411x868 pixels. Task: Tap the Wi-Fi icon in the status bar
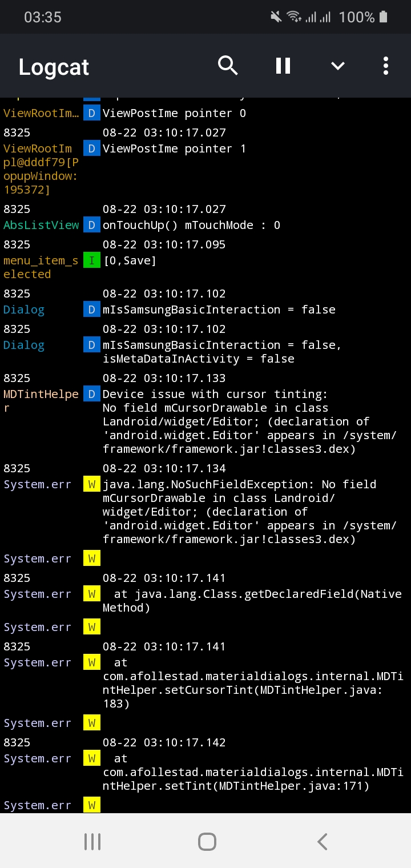(293, 17)
